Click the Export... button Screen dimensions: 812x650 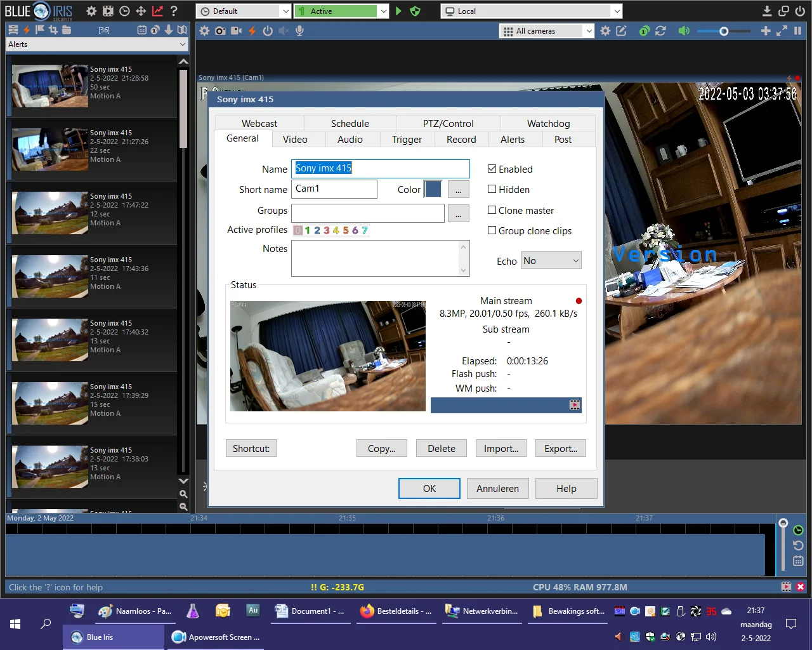click(x=560, y=448)
